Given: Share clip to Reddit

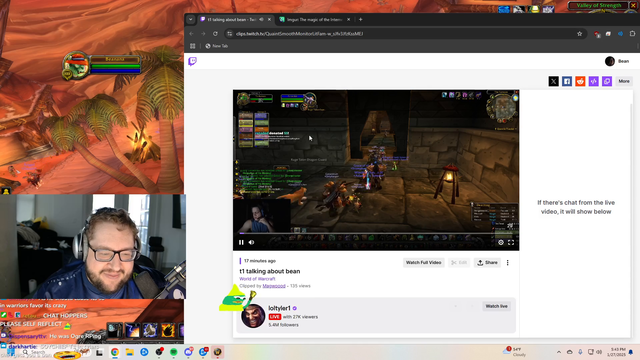Looking at the screenshot, I should pyautogui.click(x=580, y=81).
